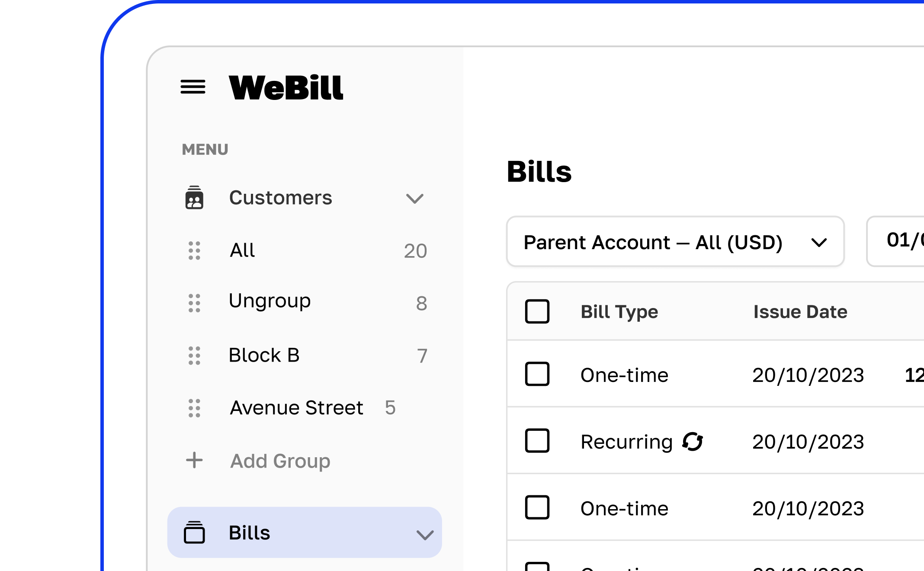Toggle the first One-time bill checkbox
The width and height of the screenshot is (924, 571).
[x=537, y=375]
